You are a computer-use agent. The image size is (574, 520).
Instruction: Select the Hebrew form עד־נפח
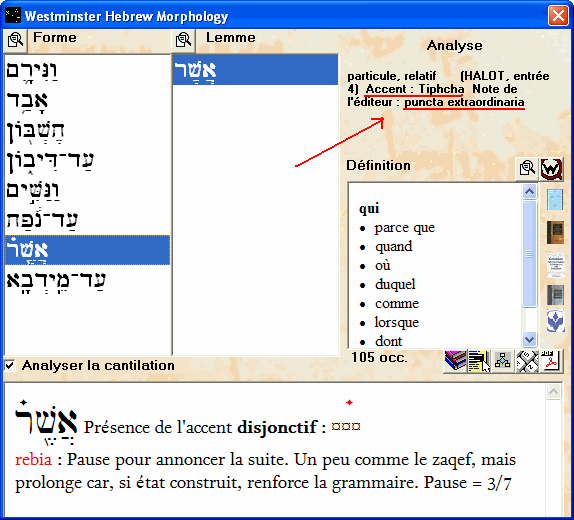42,220
